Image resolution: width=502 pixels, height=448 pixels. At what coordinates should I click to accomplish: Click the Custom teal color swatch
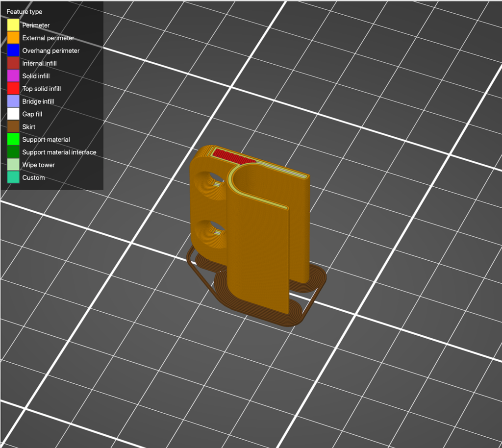(x=13, y=177)
